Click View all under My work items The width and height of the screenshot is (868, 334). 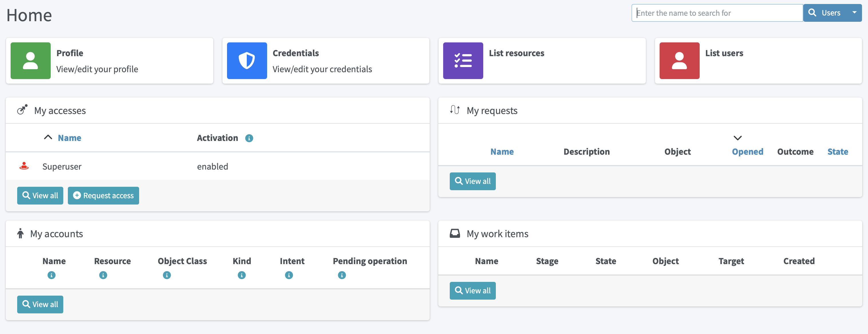coord(472,290)
